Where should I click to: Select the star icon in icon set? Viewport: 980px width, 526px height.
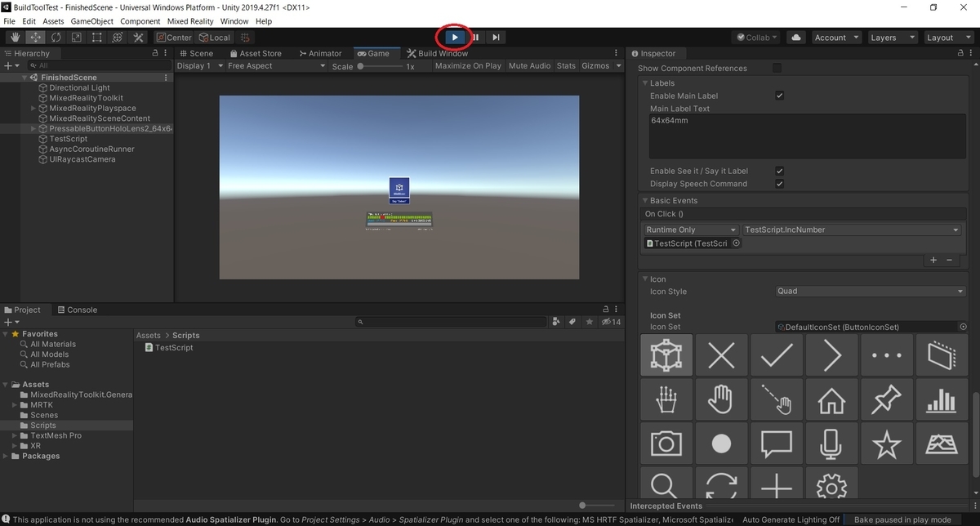[x=886, y=444]
